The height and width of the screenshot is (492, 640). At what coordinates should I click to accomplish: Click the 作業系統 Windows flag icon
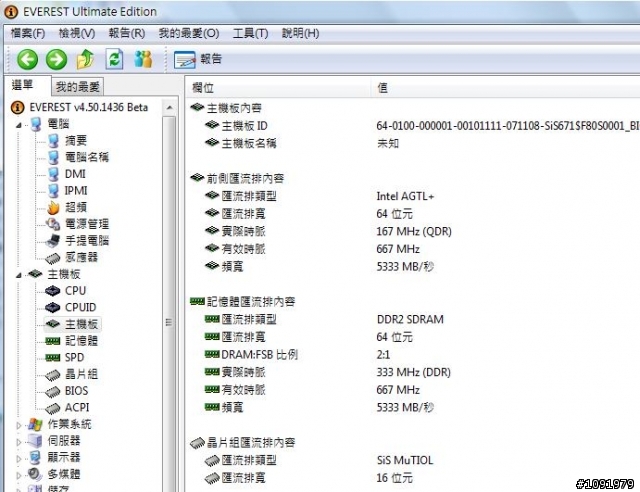36,425
